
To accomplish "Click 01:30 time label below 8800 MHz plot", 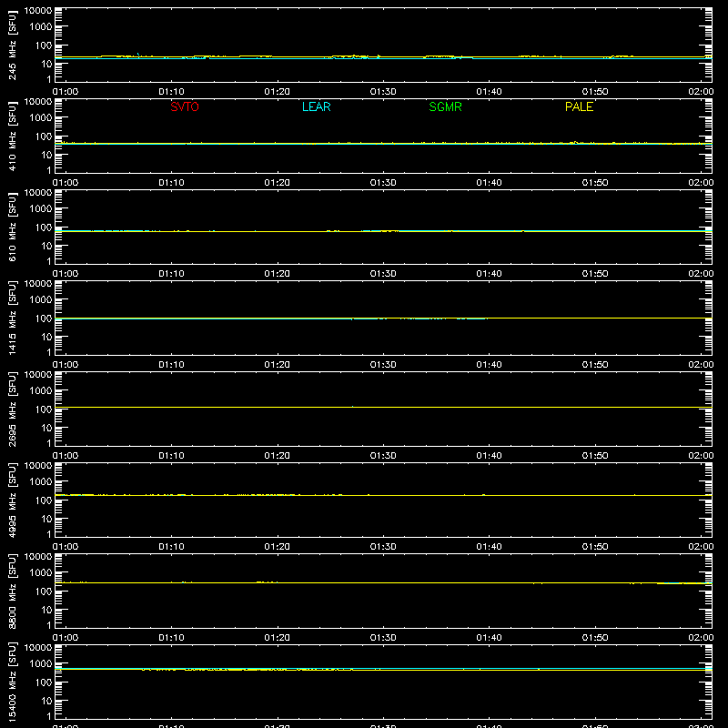I will coord(383,638).
